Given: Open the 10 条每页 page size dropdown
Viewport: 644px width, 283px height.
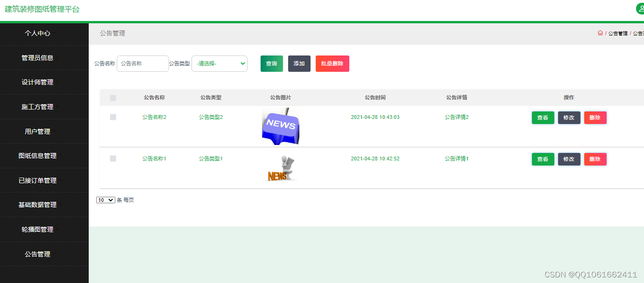Looking at the screenshot, I should [x=106, y=200].
